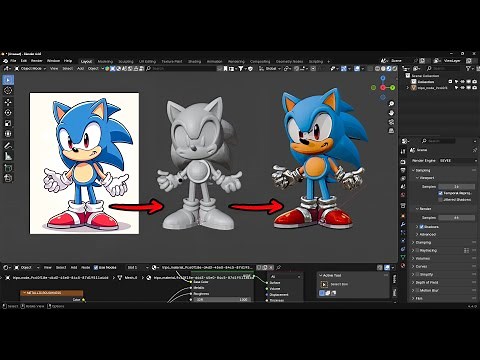Select rendered viewport shading mode
The height and width of the screenshot is (360, 480).
[x=395, y=69]
